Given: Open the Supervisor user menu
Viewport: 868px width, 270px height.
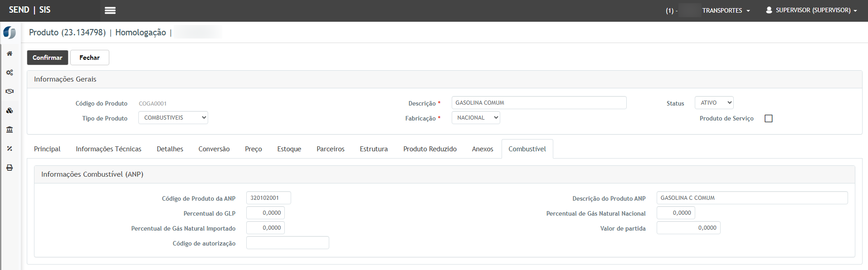Looking at the screenshot, I should (x=811, y=10).
